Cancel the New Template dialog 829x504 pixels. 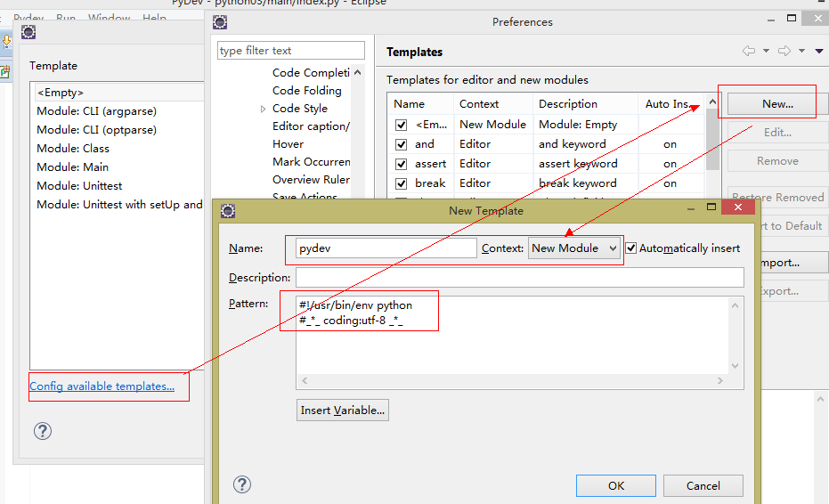[x=703, y=485]
